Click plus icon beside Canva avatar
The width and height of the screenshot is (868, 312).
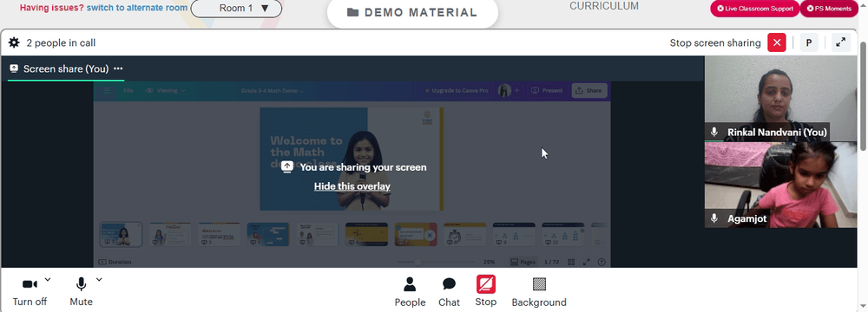click(x=517, y=90)
